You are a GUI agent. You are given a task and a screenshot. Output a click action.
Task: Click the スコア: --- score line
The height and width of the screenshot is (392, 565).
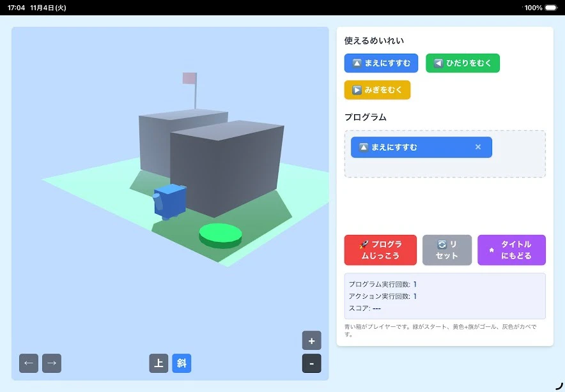click(365, 308)
